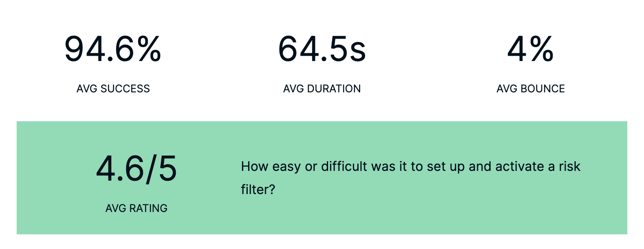This screenshot has width=644, height=249.
Task: Click the word 'filter?' on second line
Action: [x=258, y=190]
